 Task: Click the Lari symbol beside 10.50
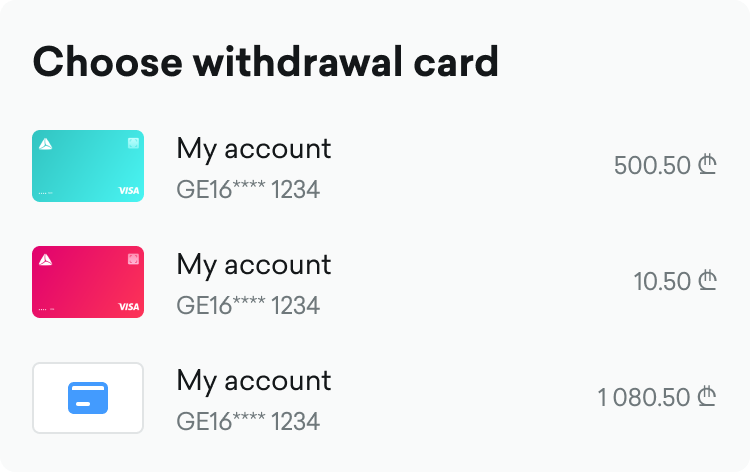708,281
